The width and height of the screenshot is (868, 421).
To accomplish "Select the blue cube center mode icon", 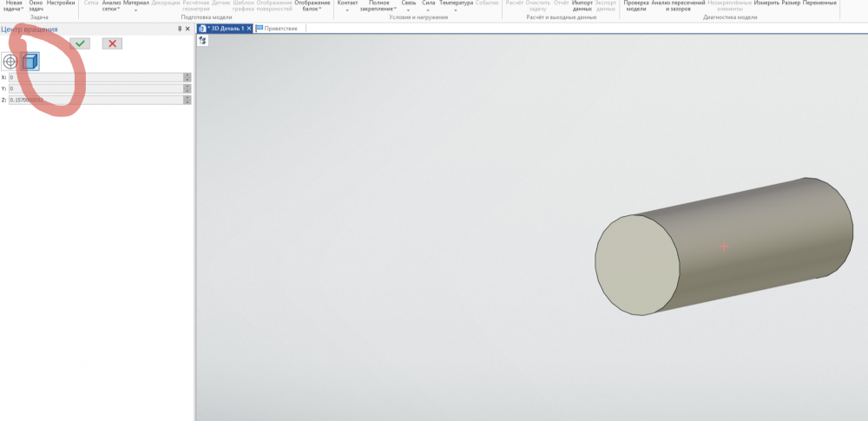I will coord(30,62).
